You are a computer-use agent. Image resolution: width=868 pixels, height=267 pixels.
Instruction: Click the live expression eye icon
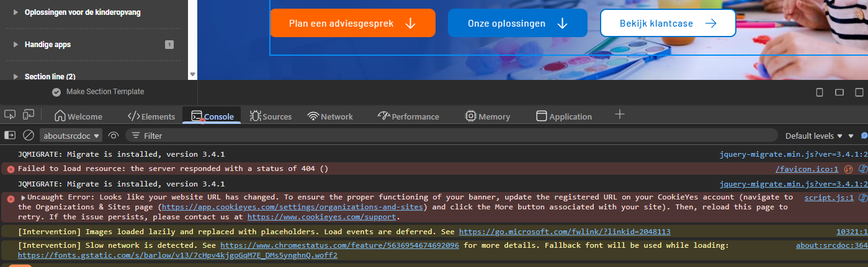(114, 135)
